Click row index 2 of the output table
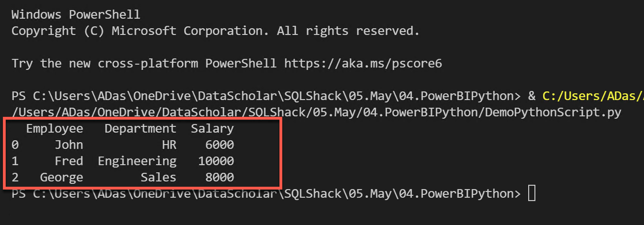The height and width of the screenshot is (225, 644). [15, 178]
